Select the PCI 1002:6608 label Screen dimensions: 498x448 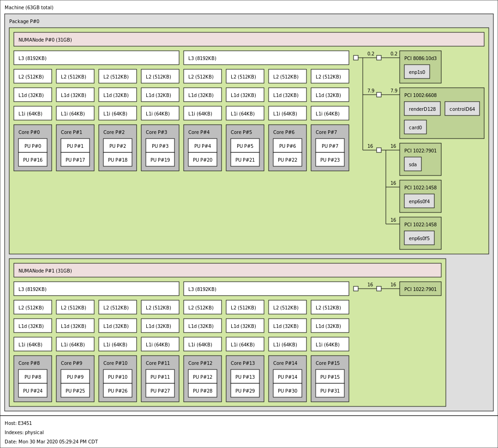pos(420,95)
